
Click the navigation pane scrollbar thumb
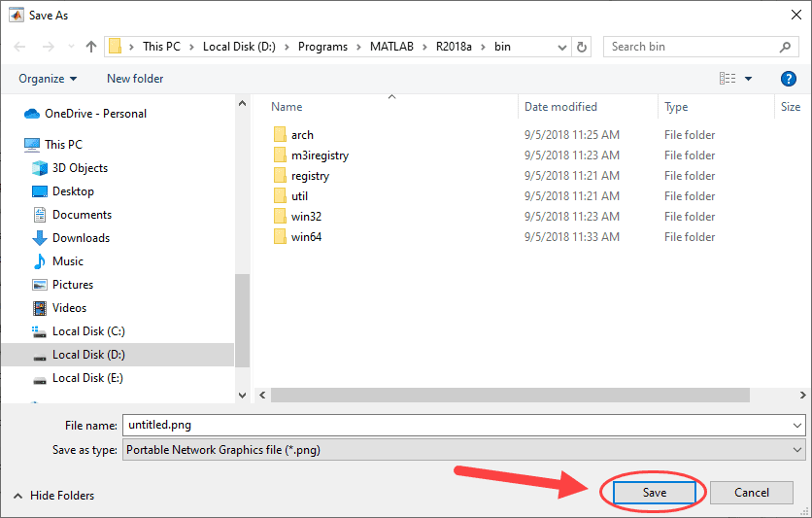click(x=242, y=321)
